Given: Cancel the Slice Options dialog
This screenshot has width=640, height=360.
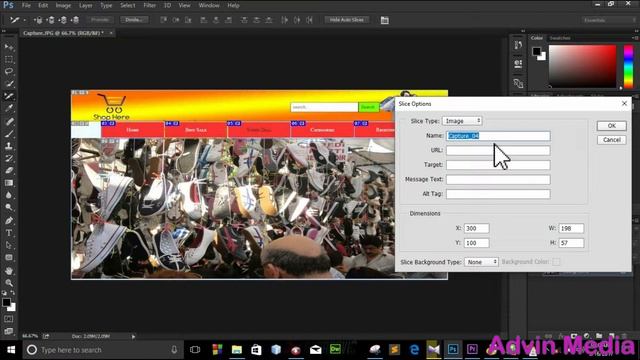Looking at the screenshot, I should pos(611,140).
